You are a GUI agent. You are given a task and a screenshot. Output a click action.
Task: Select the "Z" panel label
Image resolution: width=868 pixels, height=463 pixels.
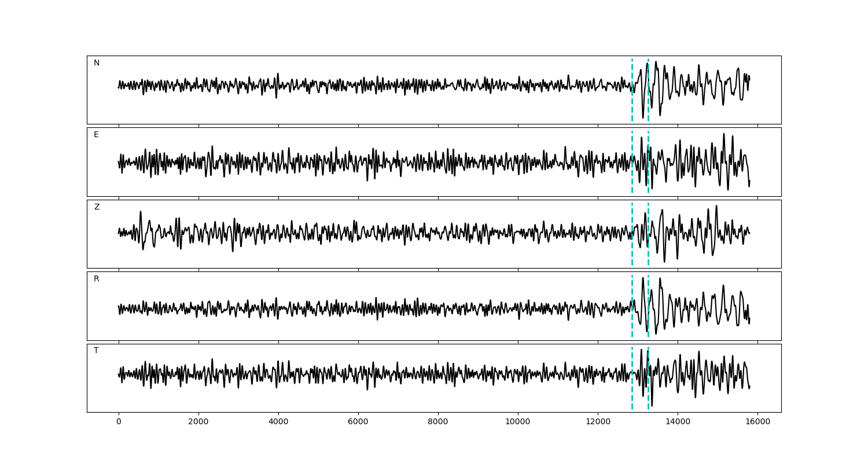click(97, 207)
